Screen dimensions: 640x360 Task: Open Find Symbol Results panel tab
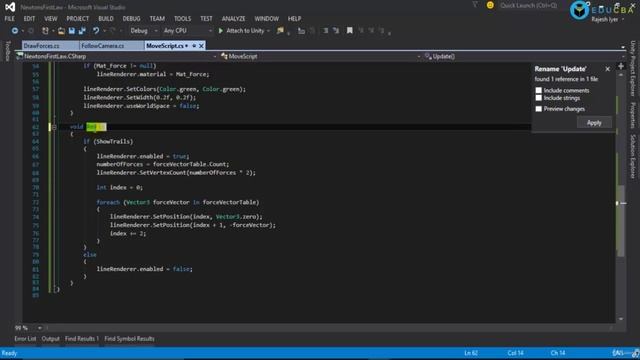129,339
